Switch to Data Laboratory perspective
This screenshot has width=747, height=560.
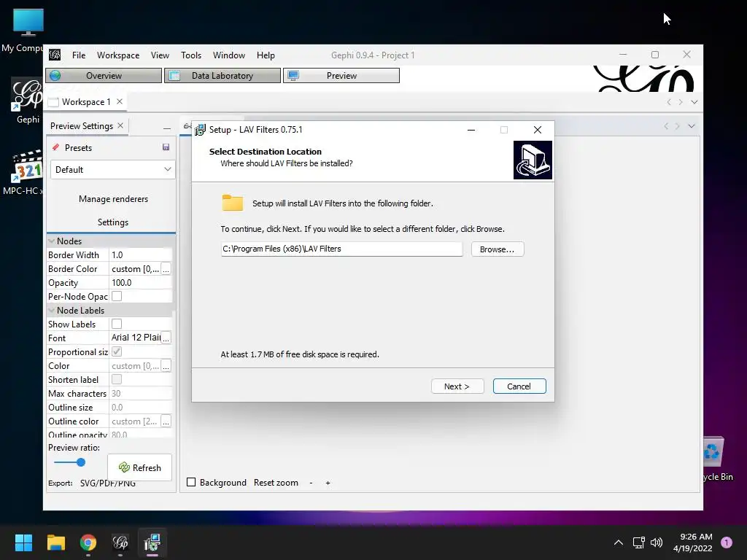pyautogui.click(x=222, y=75)
